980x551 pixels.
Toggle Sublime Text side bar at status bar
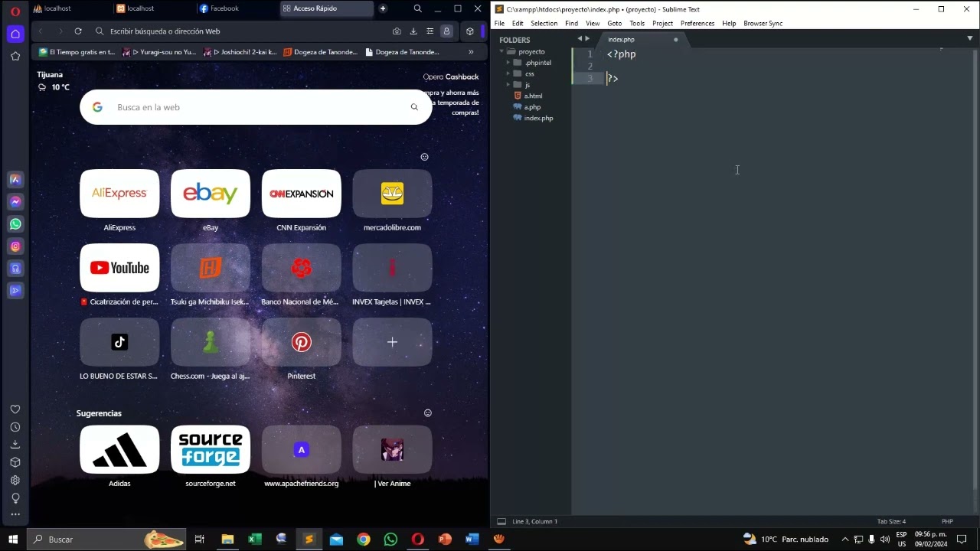tap(501, 521)
